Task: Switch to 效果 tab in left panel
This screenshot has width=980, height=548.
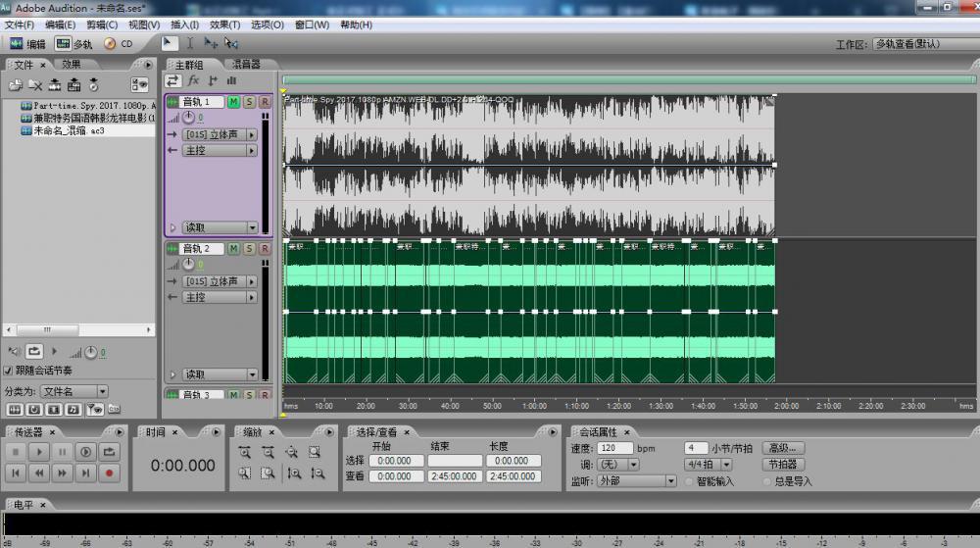Action: tap(72, 65)
